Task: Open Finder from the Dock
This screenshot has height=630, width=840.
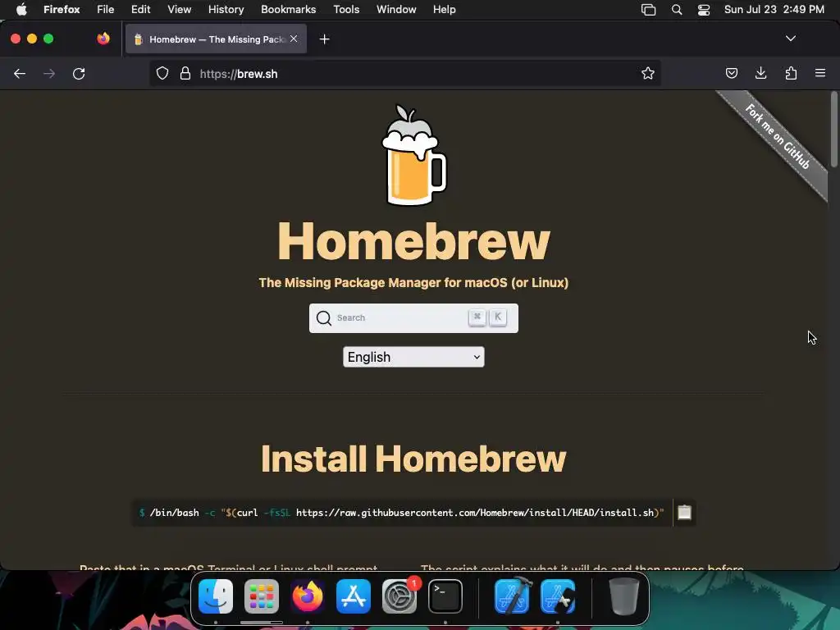Action: (x=216, y=596)
